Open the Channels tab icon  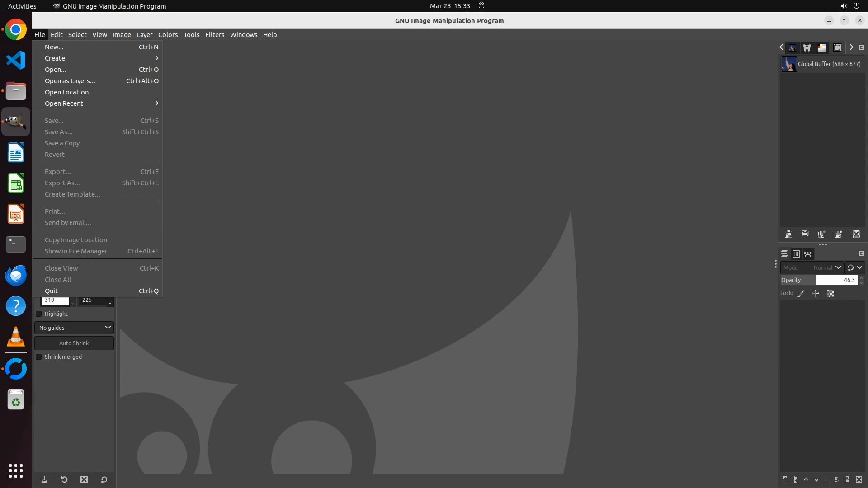tap(796, 254)
